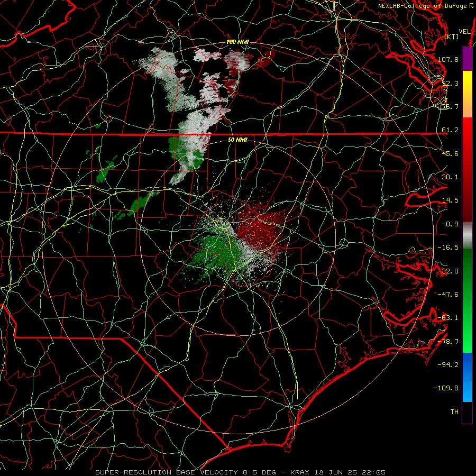Click the purple segment of the velocity color bar

click(x=467, y=59)
